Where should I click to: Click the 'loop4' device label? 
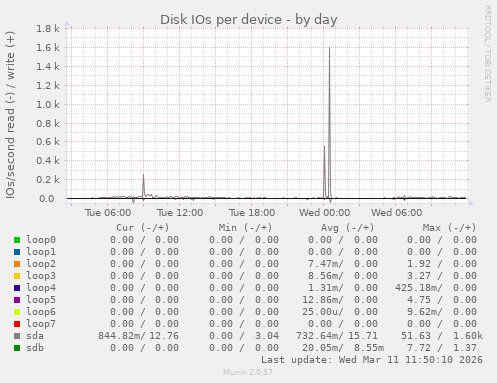point(41,288)
